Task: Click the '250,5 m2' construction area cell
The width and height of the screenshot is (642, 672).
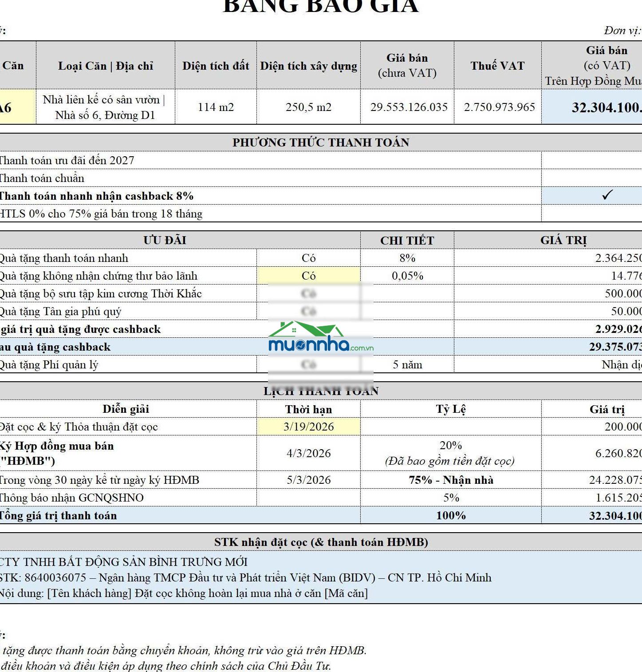Action: pyautogui.click(x=308, y=107)
